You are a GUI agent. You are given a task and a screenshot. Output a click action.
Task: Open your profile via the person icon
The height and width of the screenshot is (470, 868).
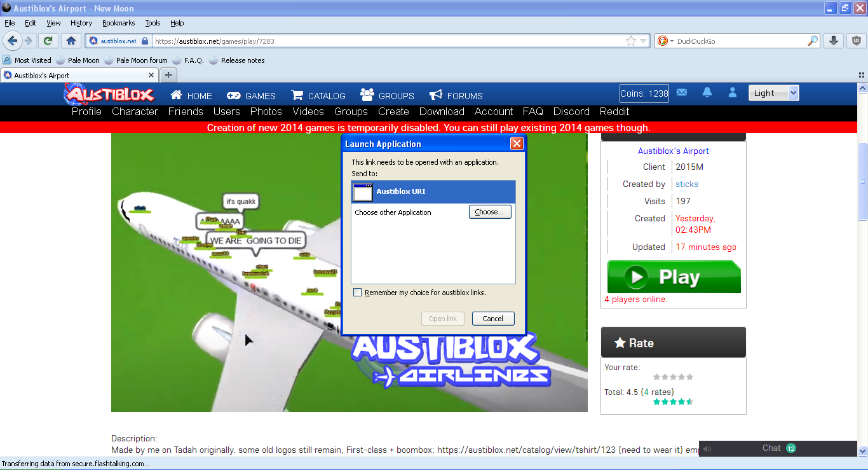732,92
